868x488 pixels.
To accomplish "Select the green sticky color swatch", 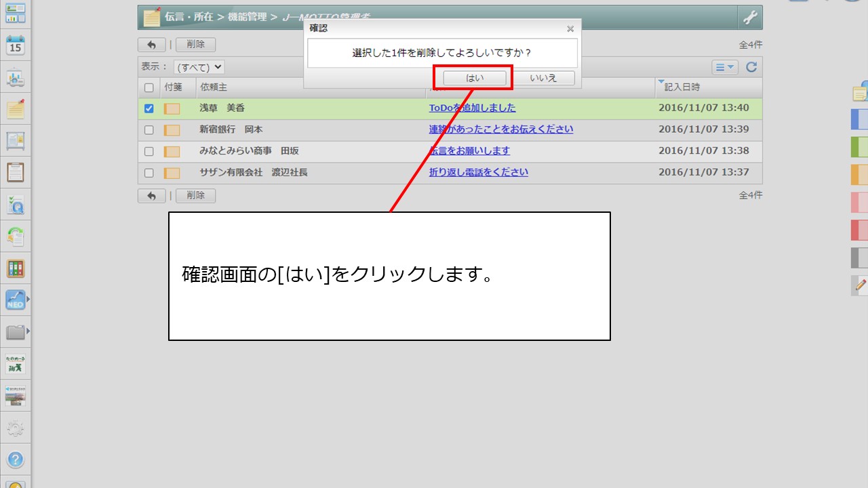I will coord(860,147).
